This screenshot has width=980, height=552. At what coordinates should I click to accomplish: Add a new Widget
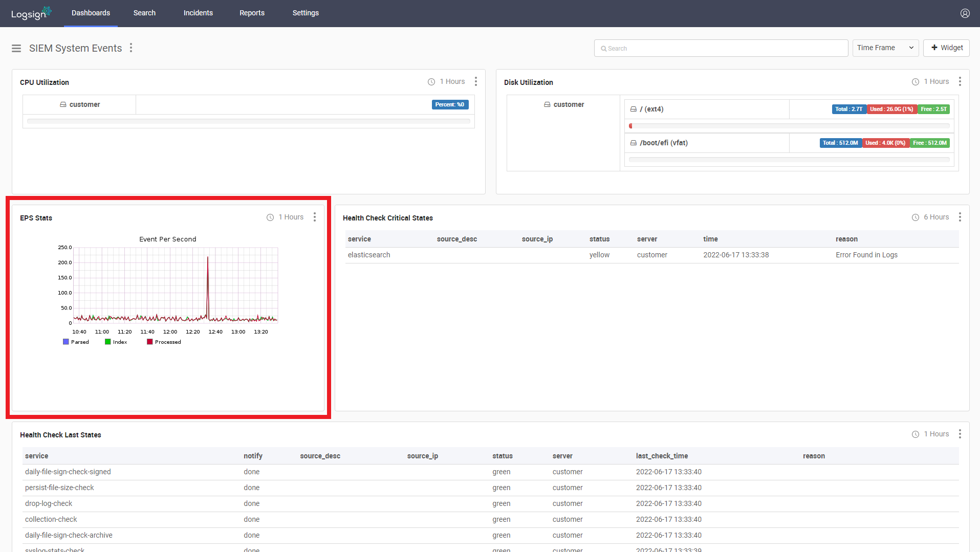click(x=946, y=48)
